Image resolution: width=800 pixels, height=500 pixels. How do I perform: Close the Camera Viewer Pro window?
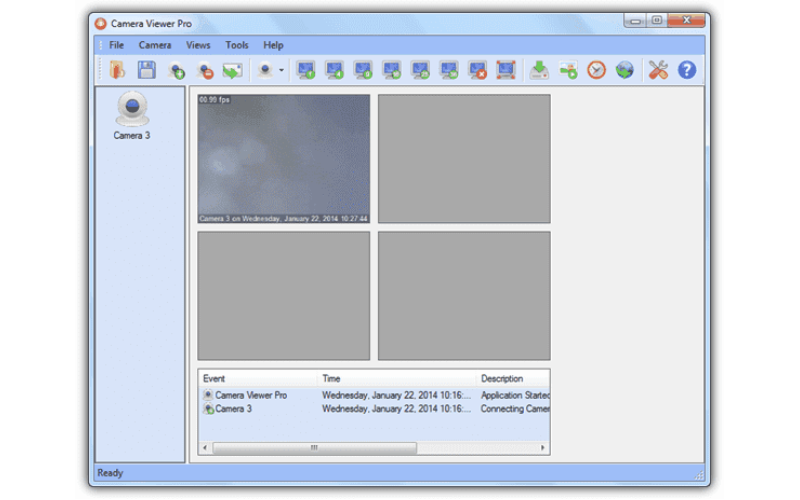pos(687,20)
